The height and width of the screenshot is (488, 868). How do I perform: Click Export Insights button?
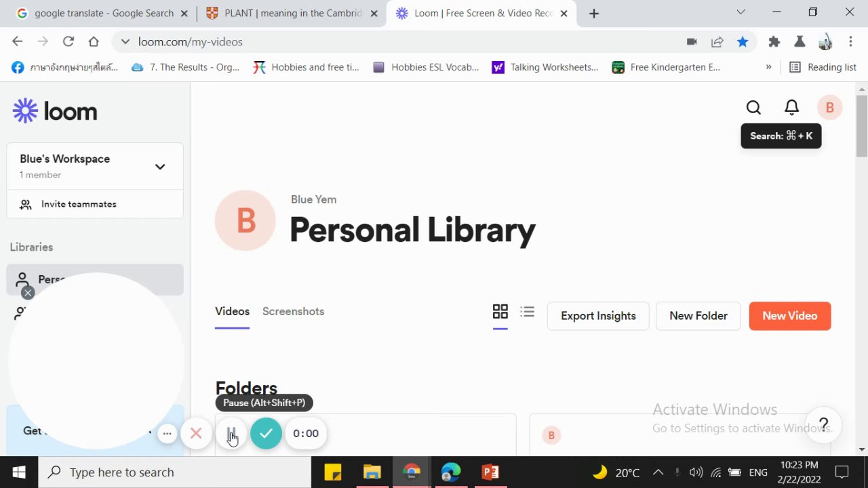point(598,316)
